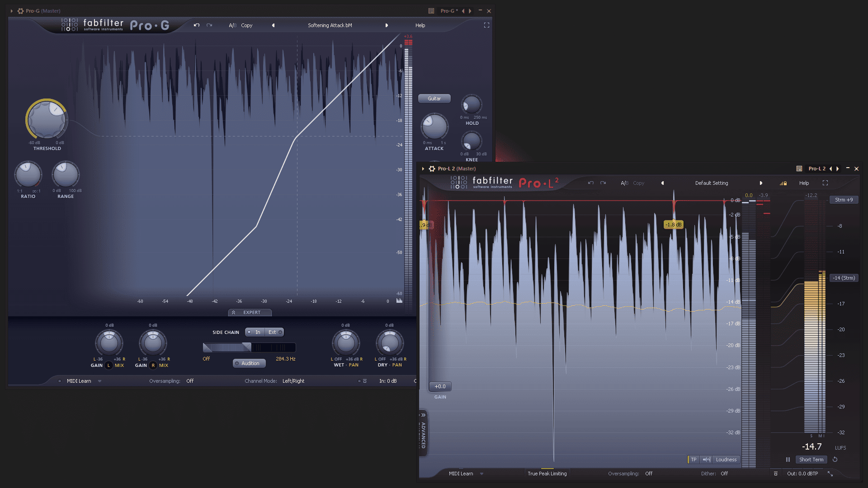Pause loudness metering in Pro-L 2

click(788, 460)
